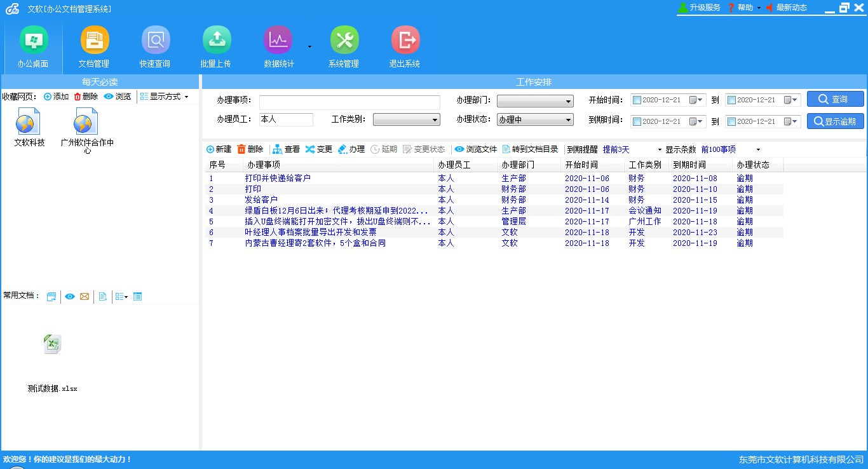
Task: Add a favorite webpage with 添加
Action: [x=56, y=97]
